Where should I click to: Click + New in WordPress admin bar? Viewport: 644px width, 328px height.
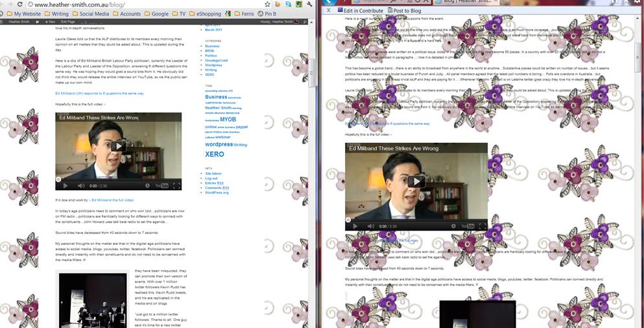(50, 21)
